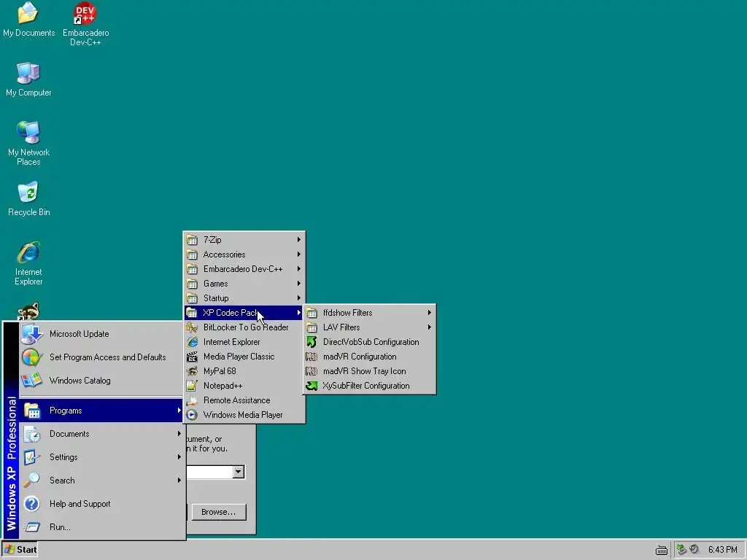Click the madVR Show Tray Icon entry's icon
This screenshot has width=747, height=560.
(311, 371)
